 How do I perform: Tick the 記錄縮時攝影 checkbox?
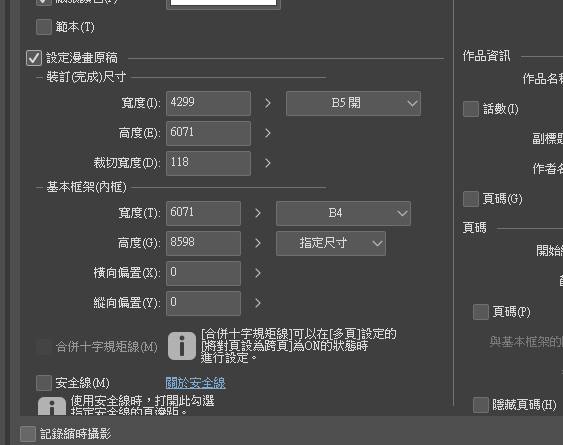(x=28, y=434)
